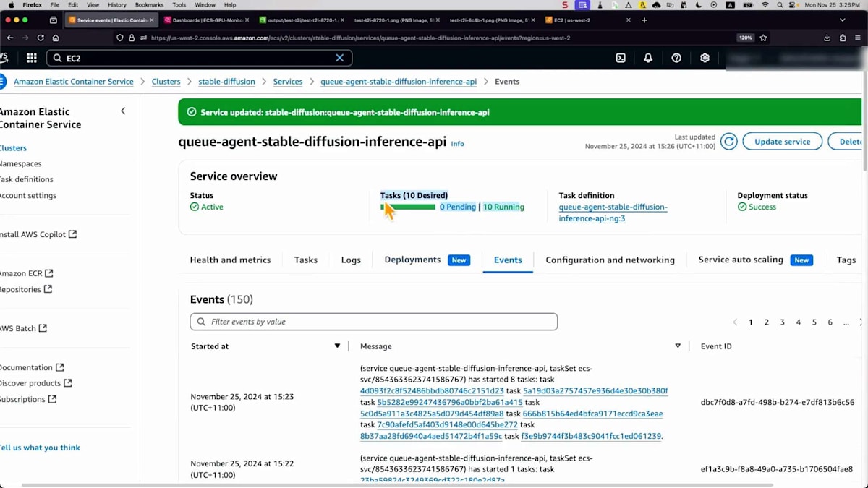Image resolution: width=868 pixels, height=488 pixels.
Task: Click the Update service button
Action: pyautogui.click(x=782, y=142)
